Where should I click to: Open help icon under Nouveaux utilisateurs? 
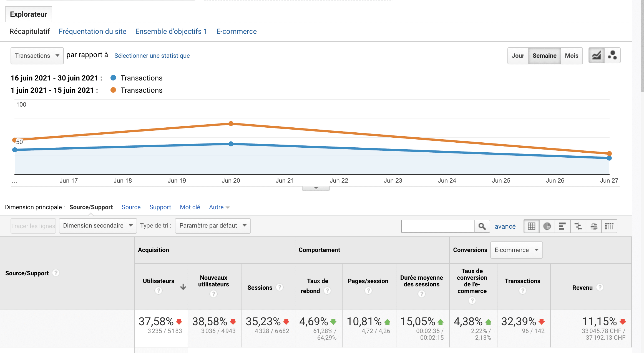click(213, 294)
